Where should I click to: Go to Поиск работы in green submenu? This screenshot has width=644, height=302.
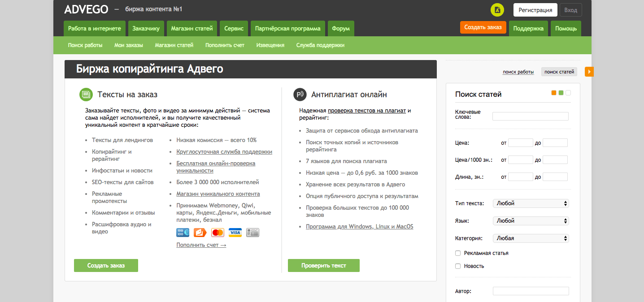tap(85, 45)
